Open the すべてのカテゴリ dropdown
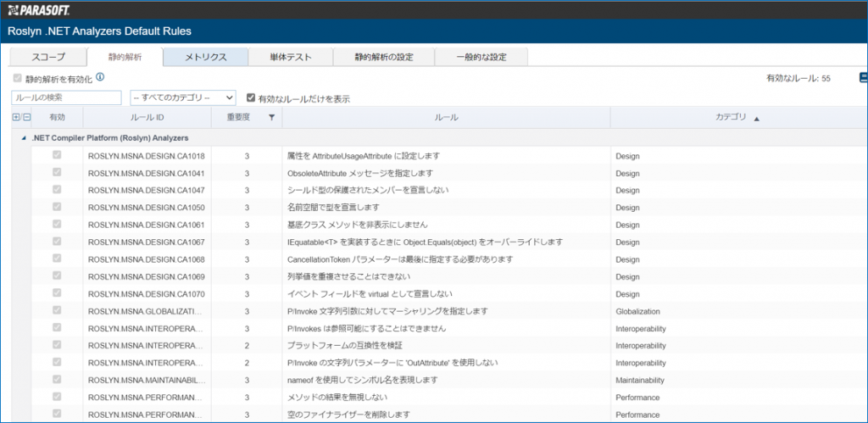 [x=183, y=98]
